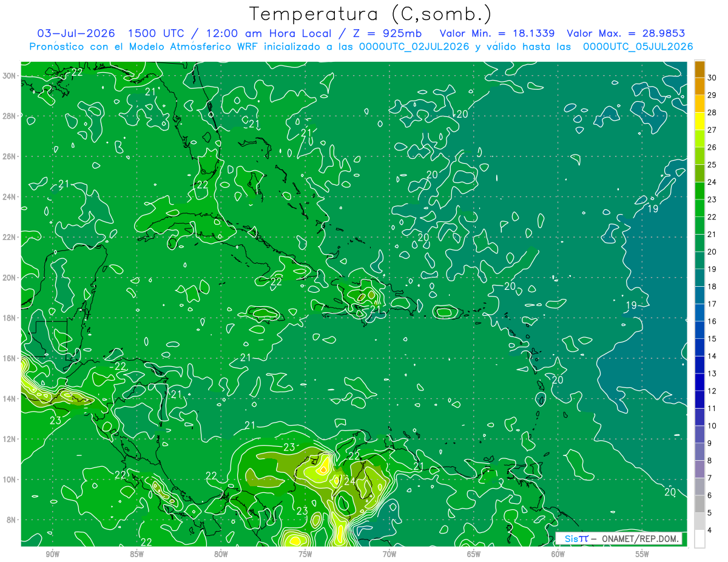Viewport: 728px width, 562px height.
Task: Click the '20N' latitude axis label
Action: (9, 278)
